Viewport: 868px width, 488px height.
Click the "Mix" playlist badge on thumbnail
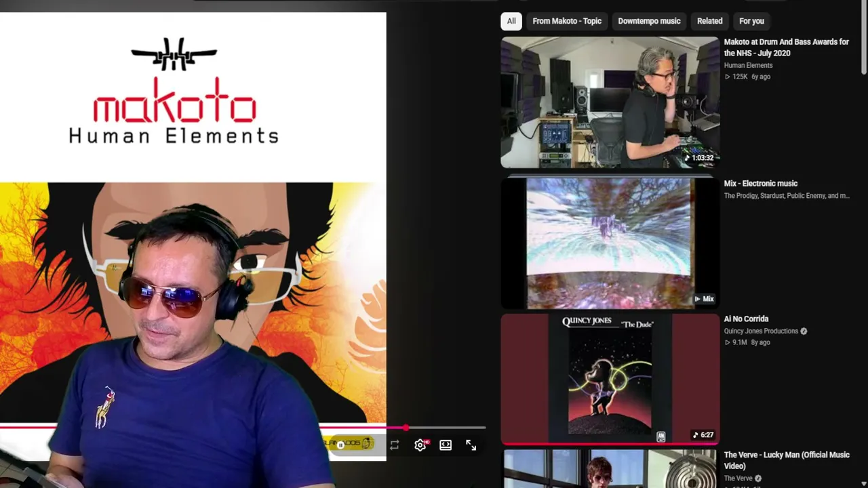704,299
